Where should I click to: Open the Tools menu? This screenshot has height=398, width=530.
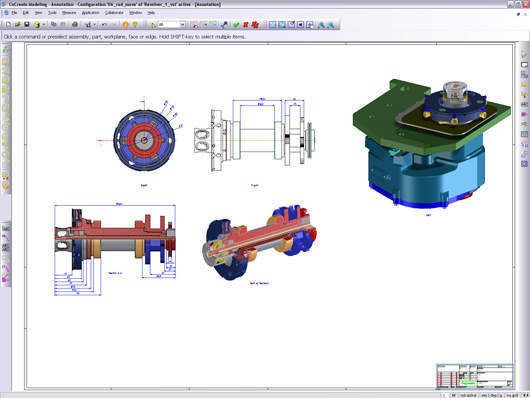click(x=52, y=13)
